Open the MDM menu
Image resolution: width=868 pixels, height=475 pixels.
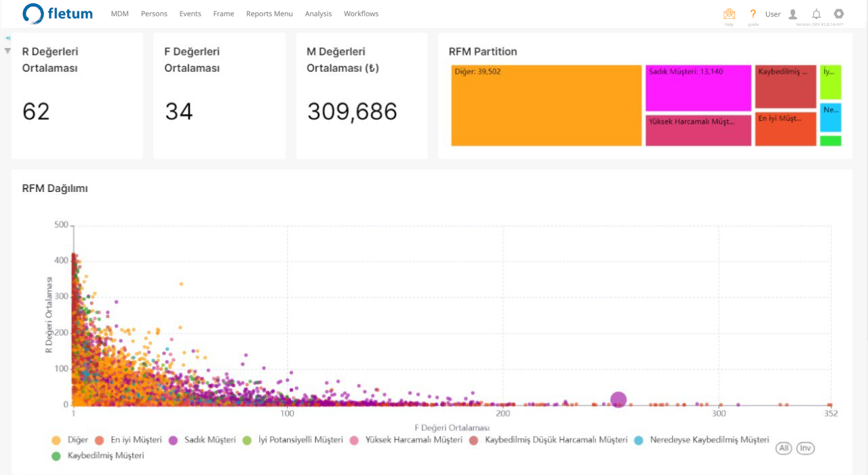click(x=119, y=14)
